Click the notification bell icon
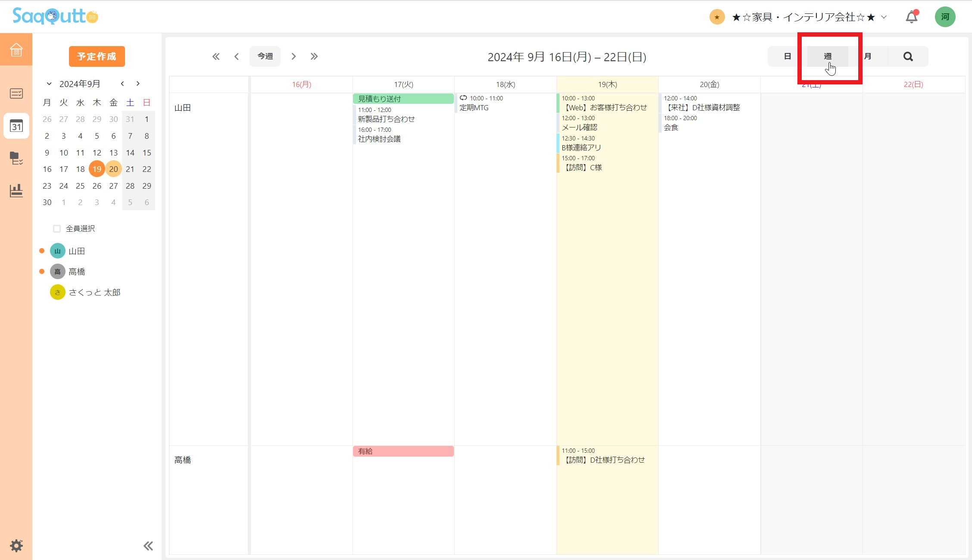The image size is (972, 560). (911, 17)
